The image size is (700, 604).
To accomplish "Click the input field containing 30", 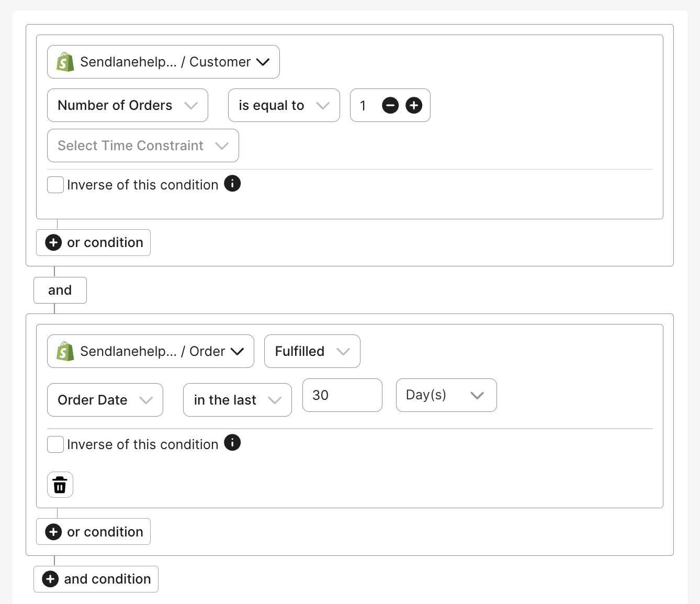I will tap(342, 395).
